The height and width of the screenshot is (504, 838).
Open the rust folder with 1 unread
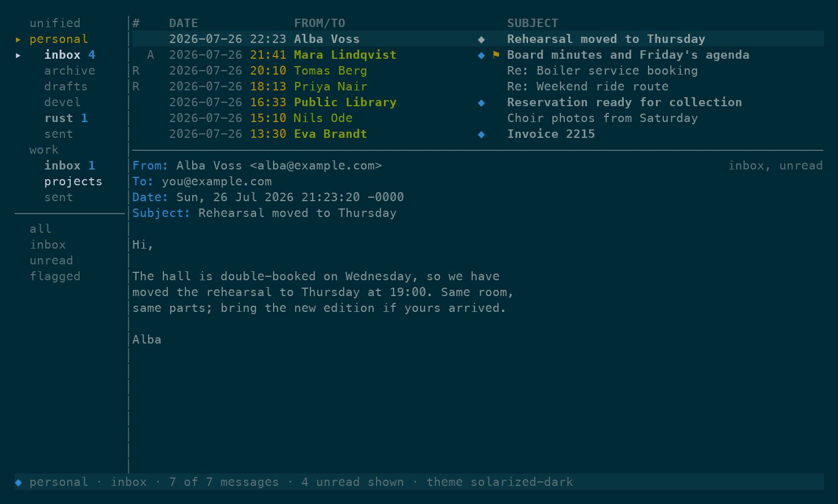coord(66,118)
